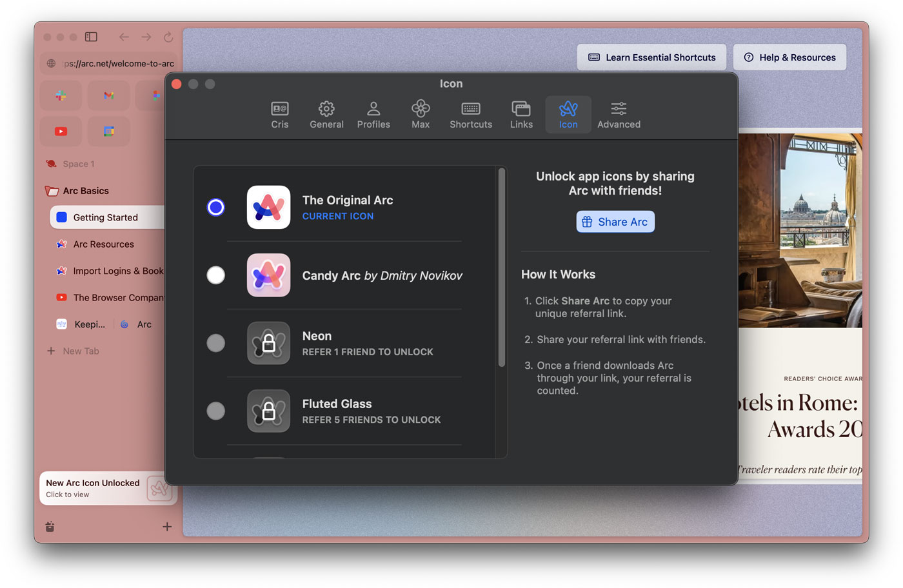The width and height of the screenshot is (903, 588).
Task: Click the globe icon in the address bar
Action: tap(52, 63)
